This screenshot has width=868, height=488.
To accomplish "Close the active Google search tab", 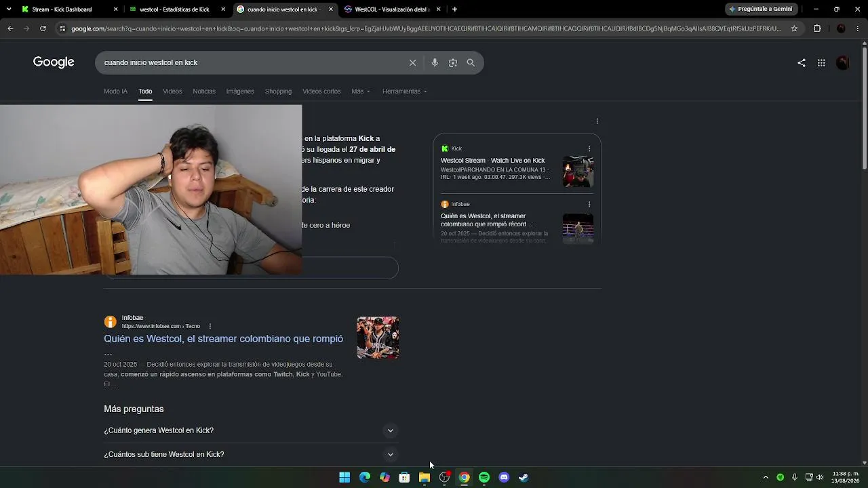I will coord(330,9).
